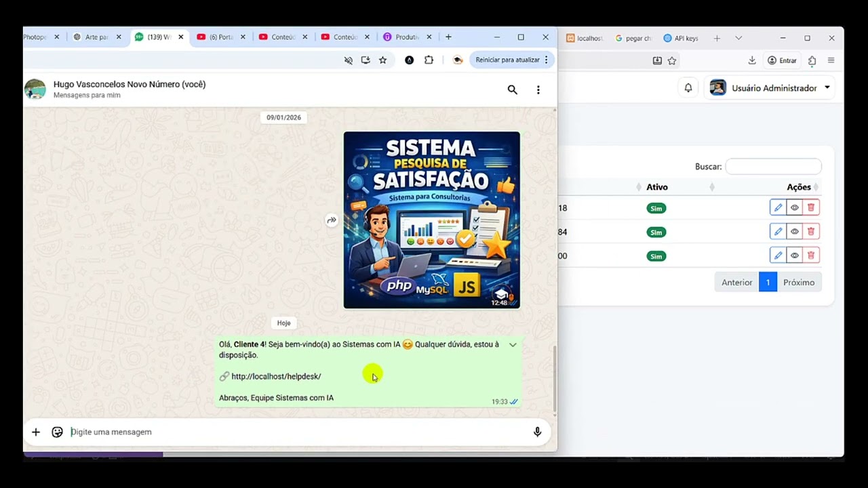Screen dimensions: 868x488
Task: Open the message options chevron on Cliente 4 message
Action: pos(513,345)
